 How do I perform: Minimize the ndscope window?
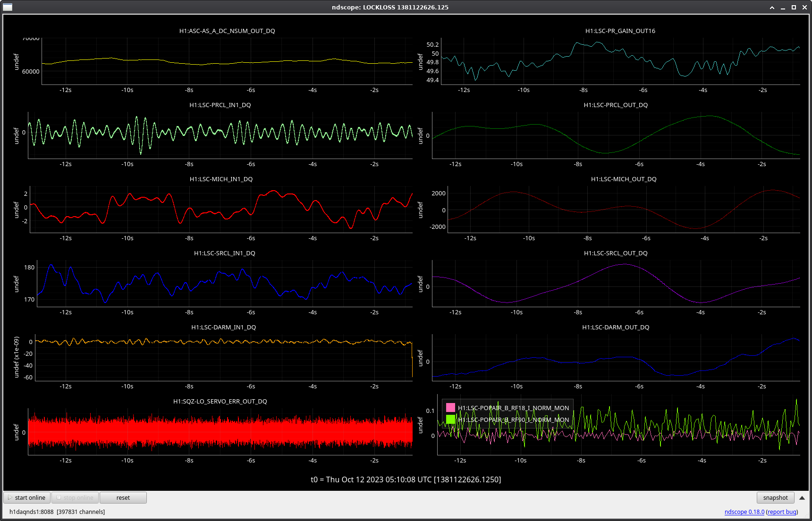(x=783, y=7)
